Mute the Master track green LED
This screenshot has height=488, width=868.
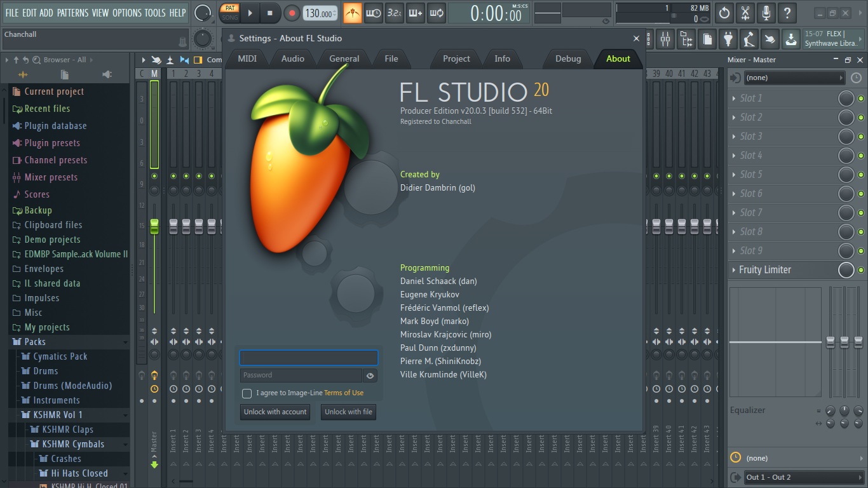click(154, 176)
